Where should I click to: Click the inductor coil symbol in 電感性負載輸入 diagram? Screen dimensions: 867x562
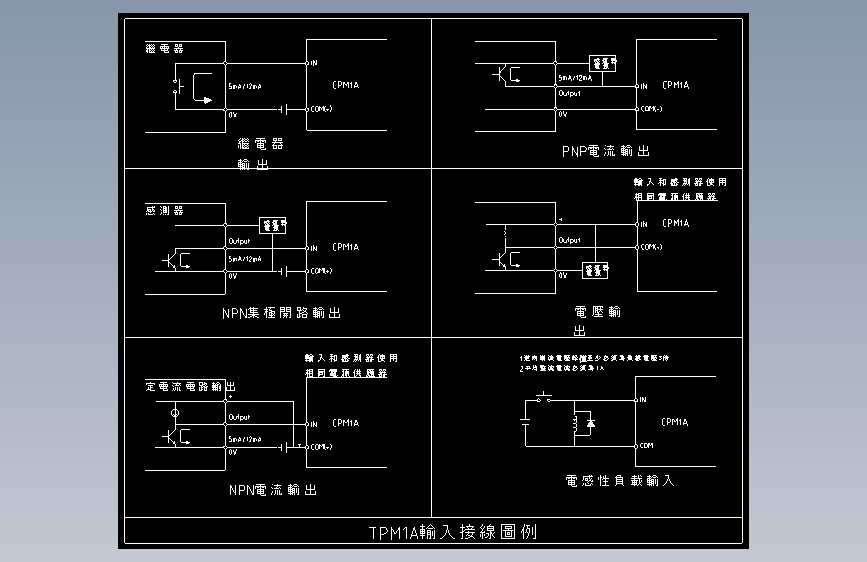pos(576,424)
